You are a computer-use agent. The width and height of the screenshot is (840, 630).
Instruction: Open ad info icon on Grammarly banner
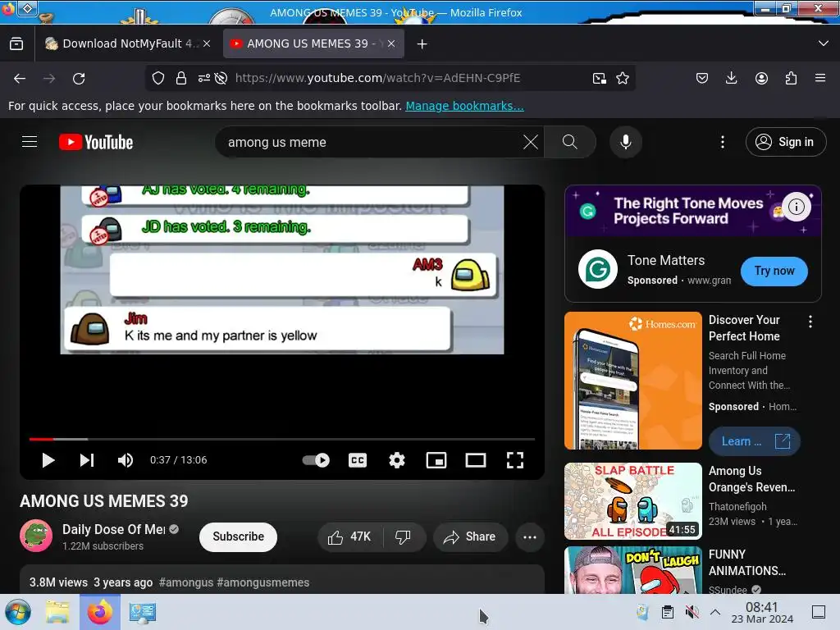click(797, 206)
